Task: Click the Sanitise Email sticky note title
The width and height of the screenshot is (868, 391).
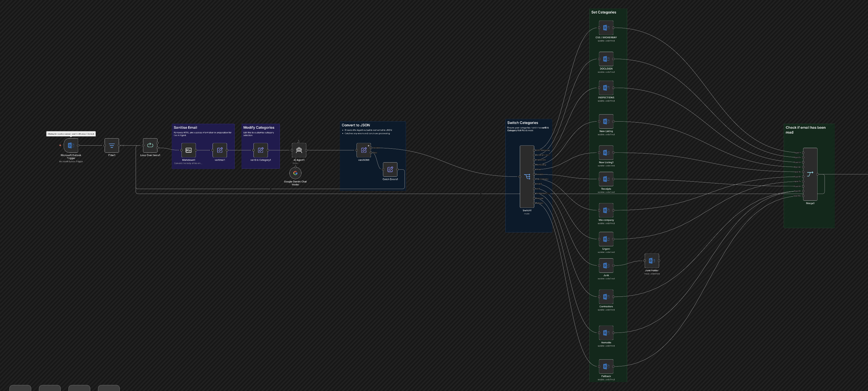Action: [x=185, y=127]
